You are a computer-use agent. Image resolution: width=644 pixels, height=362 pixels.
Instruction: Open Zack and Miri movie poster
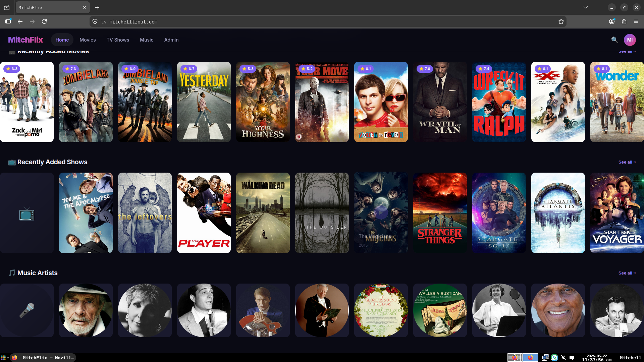(27, 102)
